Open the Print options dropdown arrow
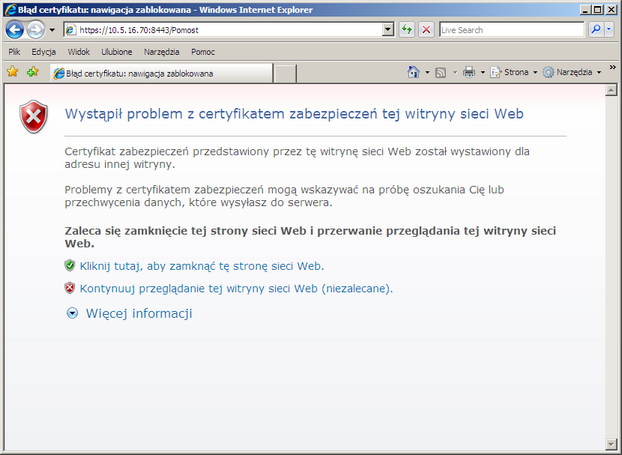Screen dimensions: 622x455 [483, 72]
